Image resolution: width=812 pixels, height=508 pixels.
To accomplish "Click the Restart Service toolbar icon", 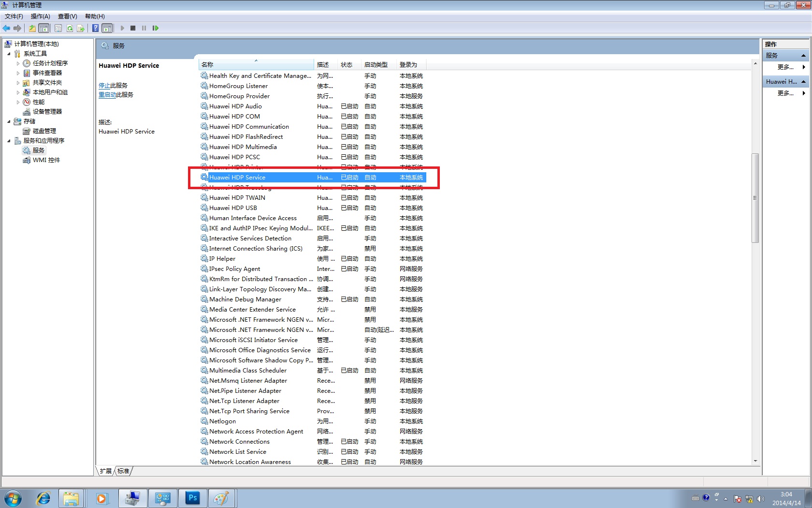I will coord(155,28).
